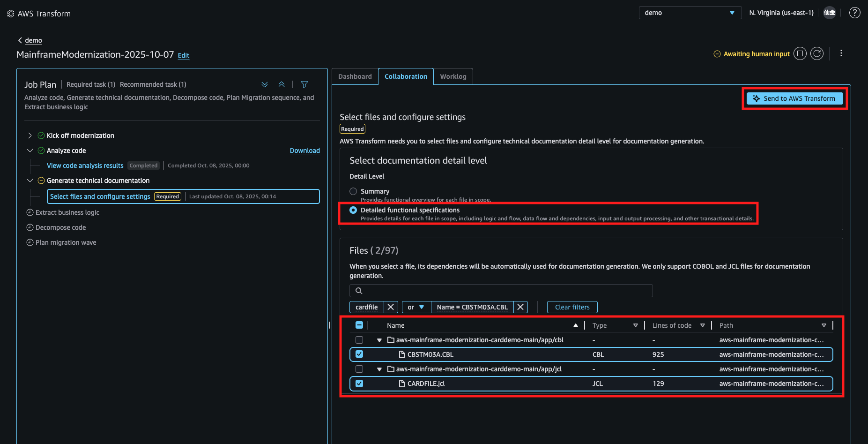
Task: Uncheck the CARDFILE.jcl file checkbox
Action: (x=359, y=384)
